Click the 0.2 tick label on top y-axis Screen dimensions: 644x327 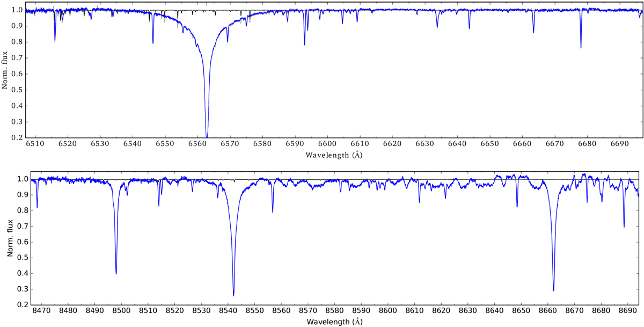[x=18, y=138]
